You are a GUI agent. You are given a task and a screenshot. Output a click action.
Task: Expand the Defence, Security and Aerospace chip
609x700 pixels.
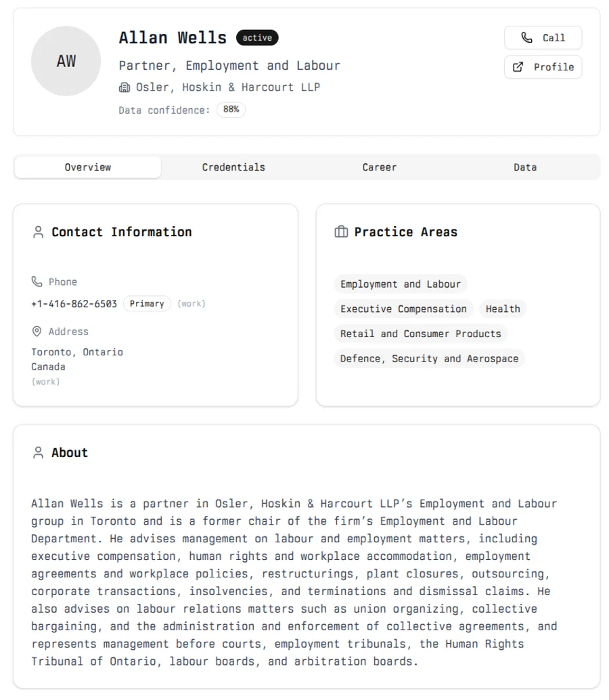click(x=429, y=359)
